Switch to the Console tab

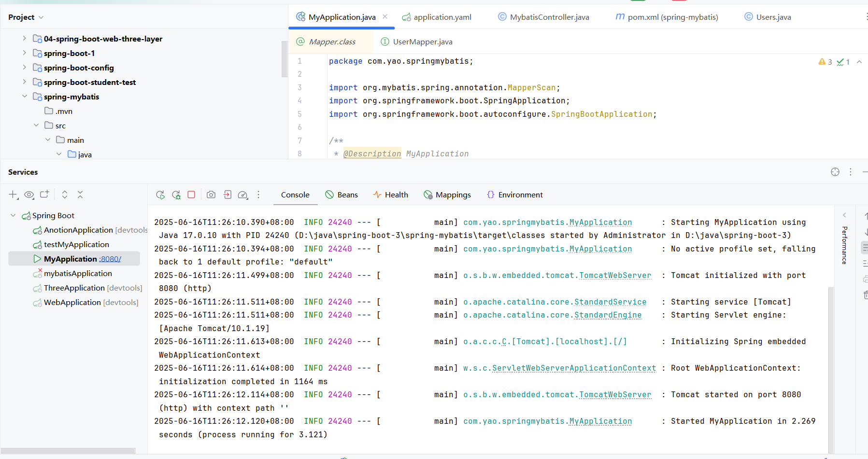tap(295, 195)
